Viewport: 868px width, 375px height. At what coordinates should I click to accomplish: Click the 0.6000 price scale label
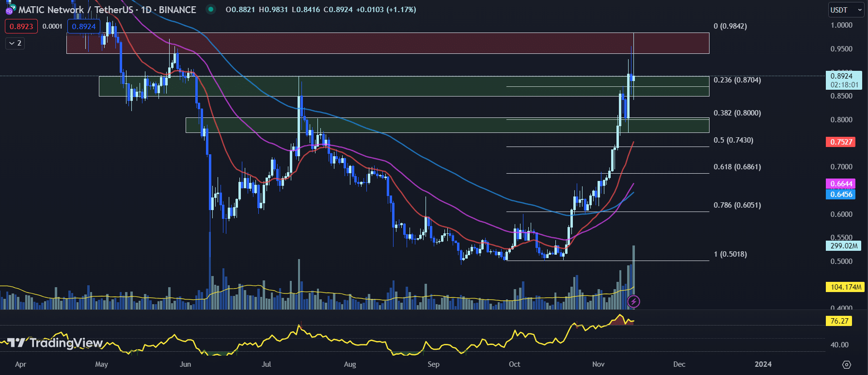(x=841, y=214)
